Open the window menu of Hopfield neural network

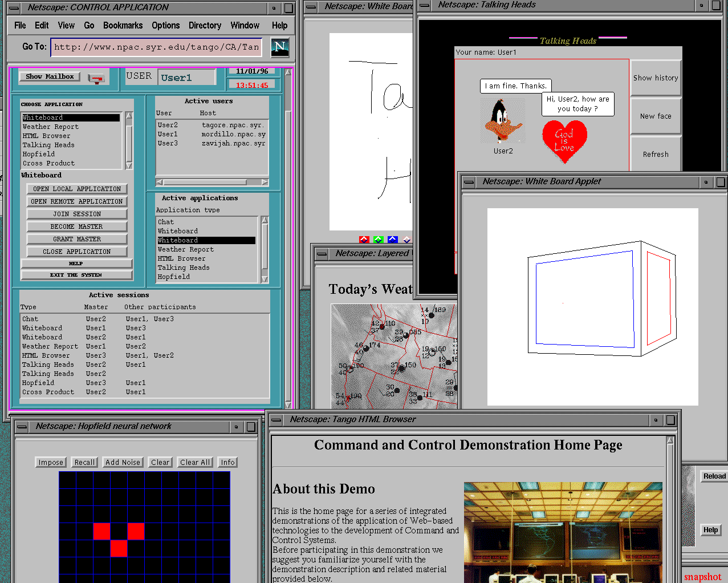pyautogui.click(x=22, y=427)
